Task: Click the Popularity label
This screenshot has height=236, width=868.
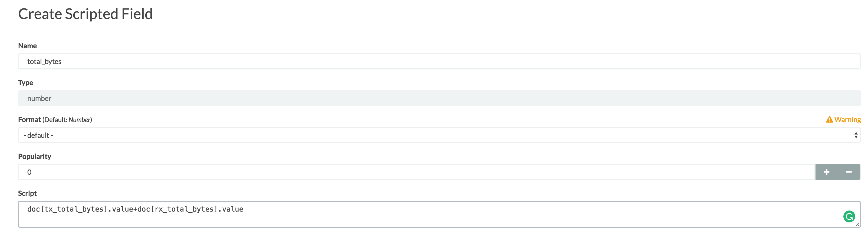Action: 35,157
